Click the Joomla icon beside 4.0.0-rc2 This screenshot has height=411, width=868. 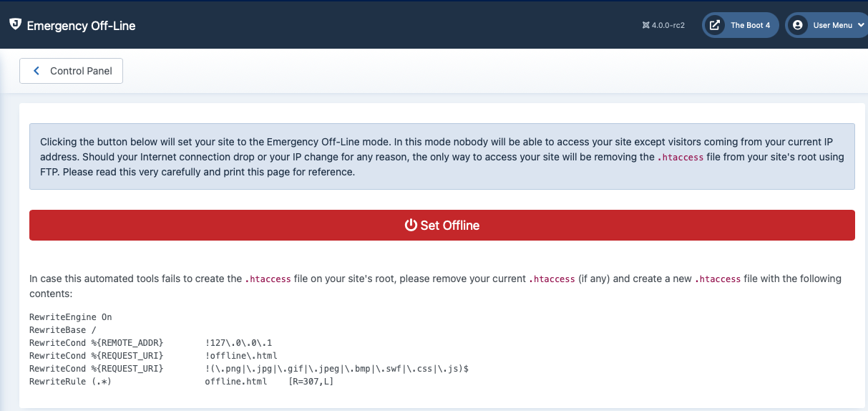pyautogui.click(x=645, y=25)
